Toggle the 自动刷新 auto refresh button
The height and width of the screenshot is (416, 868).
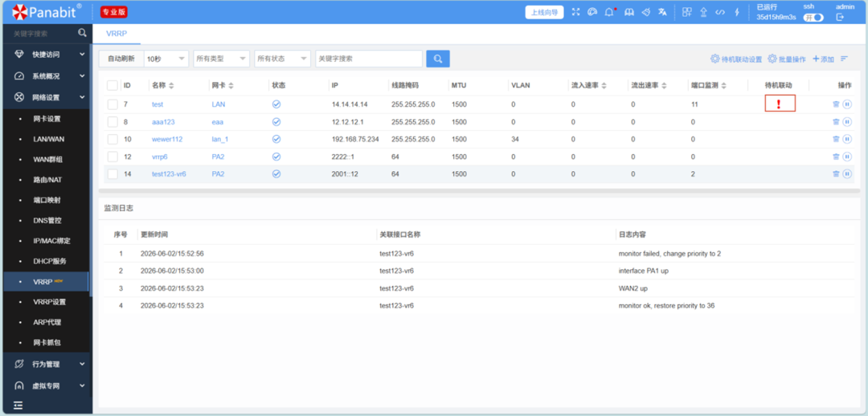121,59
